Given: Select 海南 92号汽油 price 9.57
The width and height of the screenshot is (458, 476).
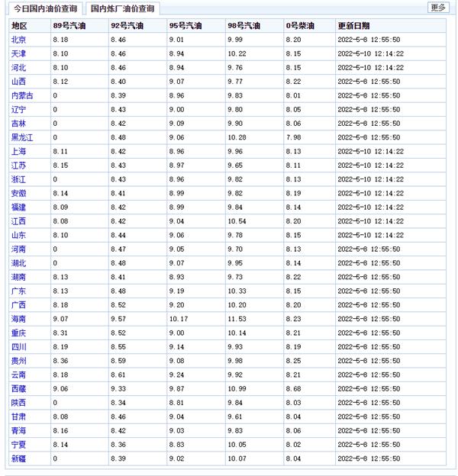Looking at the screenshot, I should (x=118, y=319).
